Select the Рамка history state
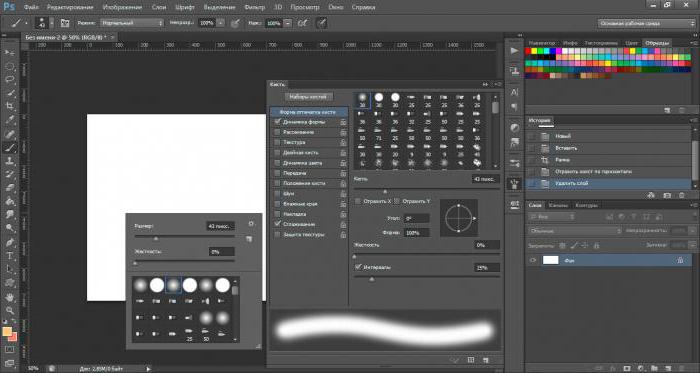 pos(609,160)
